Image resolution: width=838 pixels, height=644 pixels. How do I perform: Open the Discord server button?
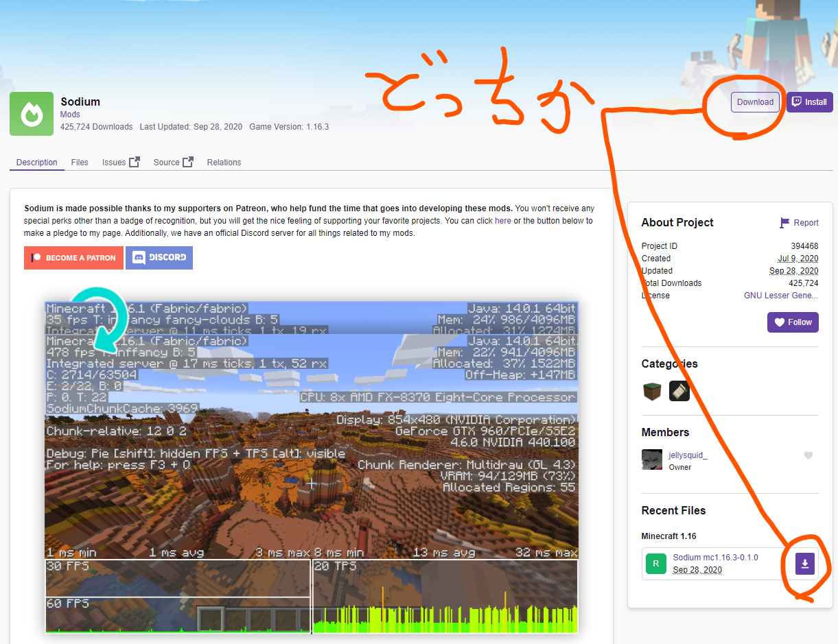(159, 258)
